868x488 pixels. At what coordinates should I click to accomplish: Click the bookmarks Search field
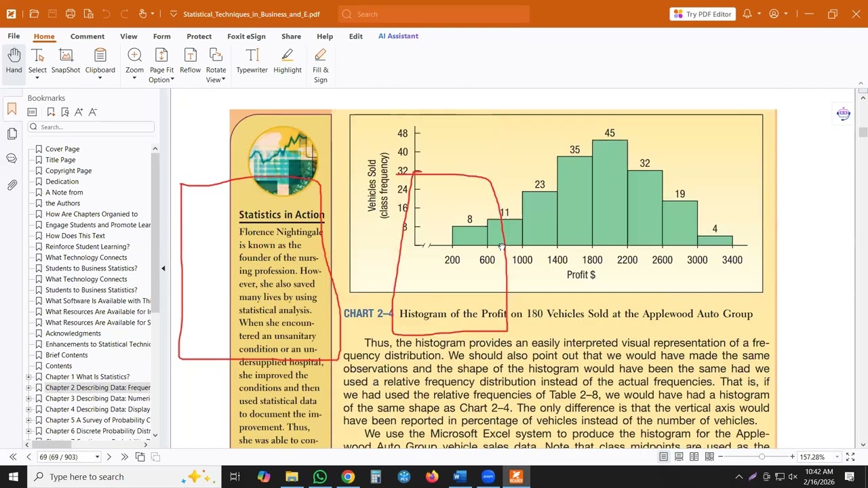coord(91,127)
